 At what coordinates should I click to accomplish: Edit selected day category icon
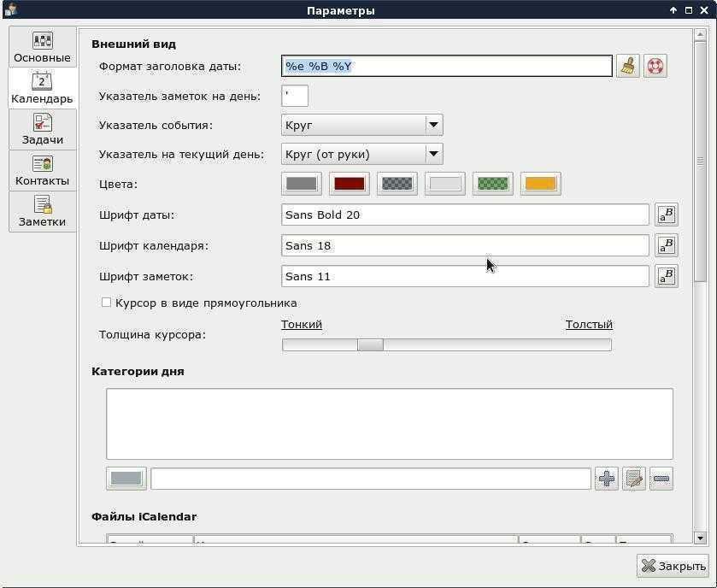[x=634, y=479]
